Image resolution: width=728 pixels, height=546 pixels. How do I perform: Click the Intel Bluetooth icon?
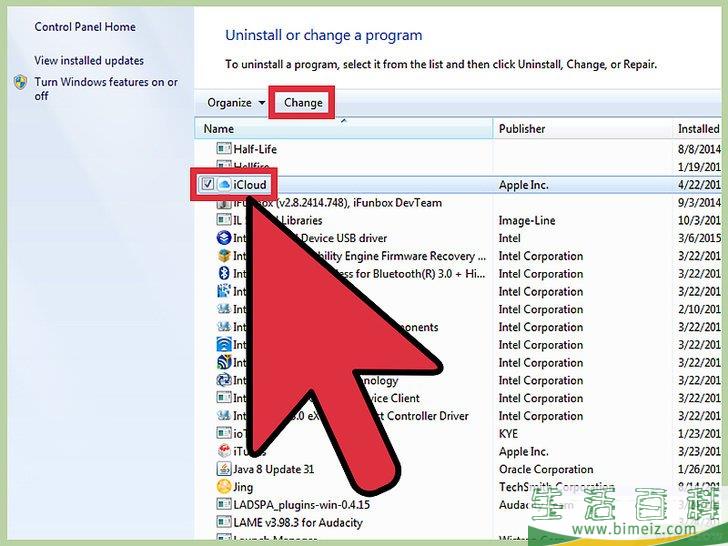(x=224, y=273)
